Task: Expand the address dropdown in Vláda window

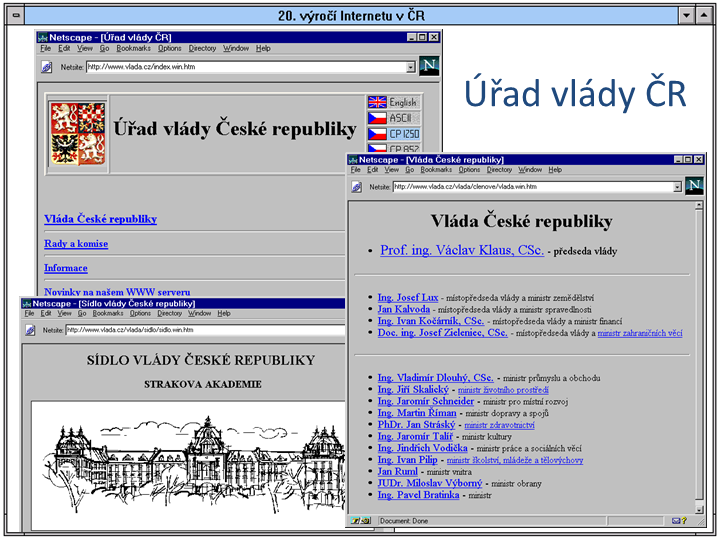Action: click(x=677, y=186)
